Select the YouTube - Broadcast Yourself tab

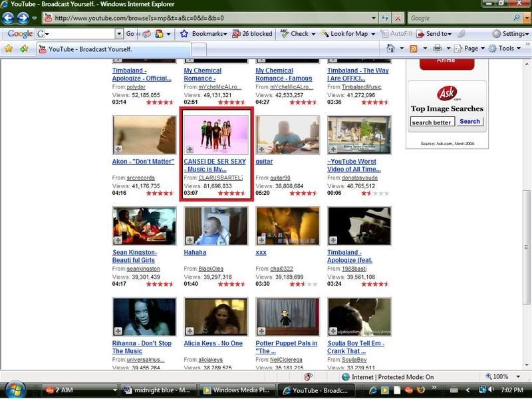(114, 49)
